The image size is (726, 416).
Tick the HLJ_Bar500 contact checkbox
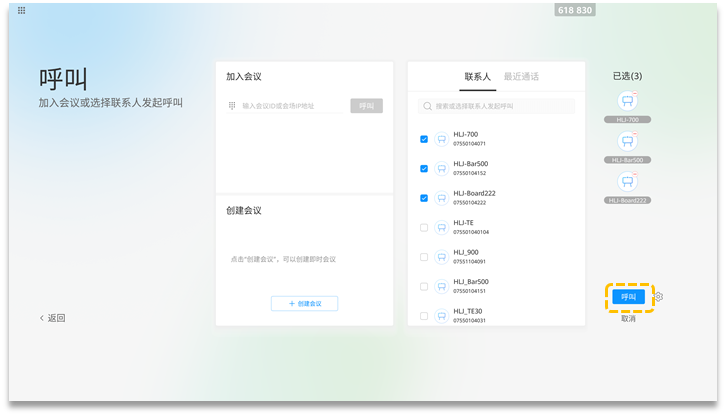(424, 287)
